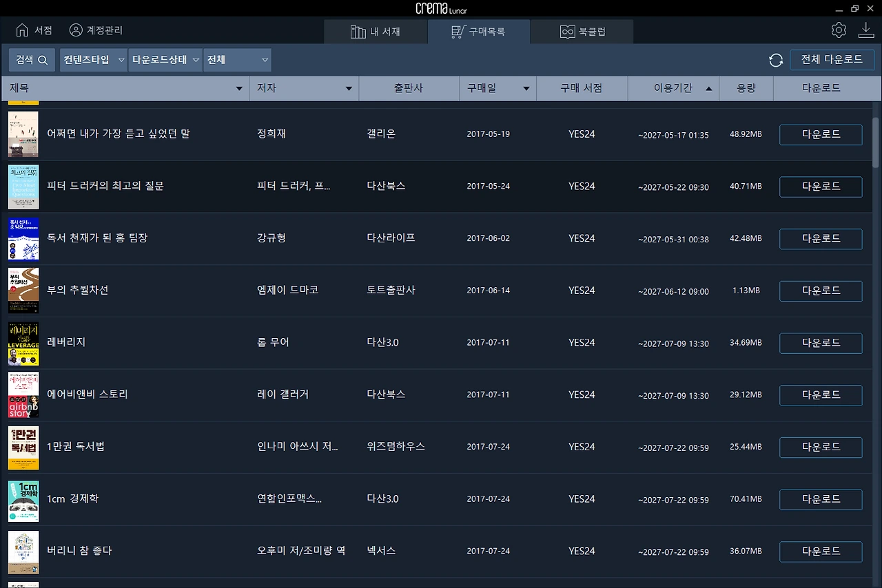
Task: Click the title 어쩌면 내가 가장 듣고 싶었던 말
Action: 119,134
